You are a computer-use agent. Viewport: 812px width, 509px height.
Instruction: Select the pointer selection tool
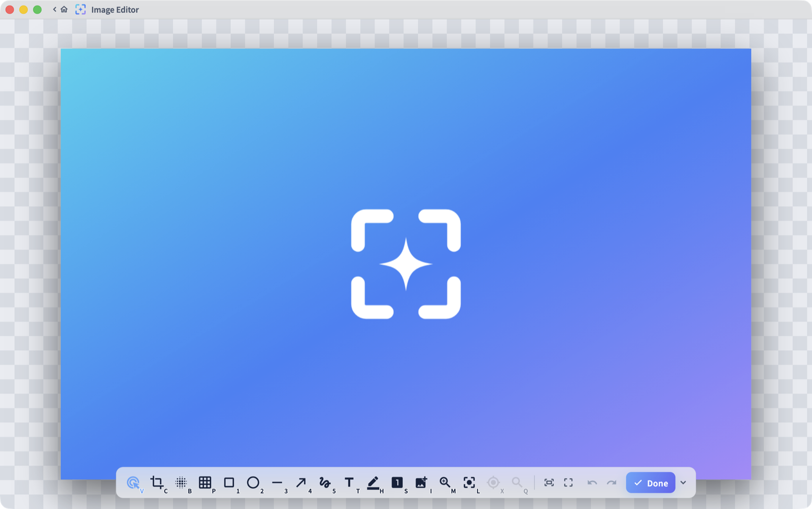coord(133,483)
